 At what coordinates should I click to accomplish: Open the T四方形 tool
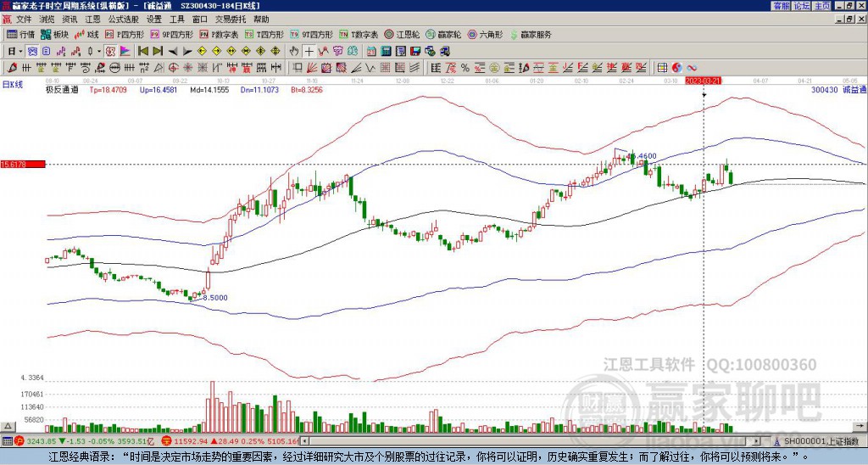pyautogui.click(x=264, y=34)
